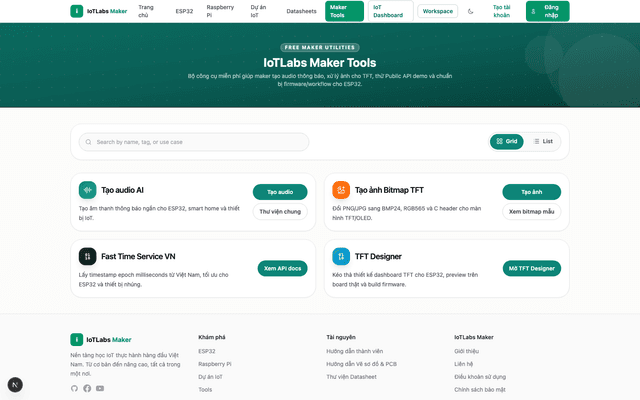The height and width of the screenshot is (400, 640).
Task: Switch to List view
Action: [543, 141]
